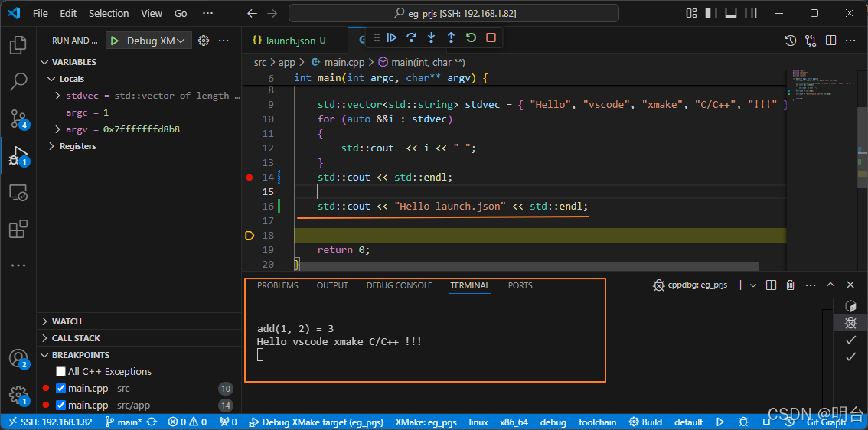Viewport: 868px width, 430px height.
Task: Open terminal launch profile dropdown arrow
Action: pyautogui.click(x=753, y=285)
